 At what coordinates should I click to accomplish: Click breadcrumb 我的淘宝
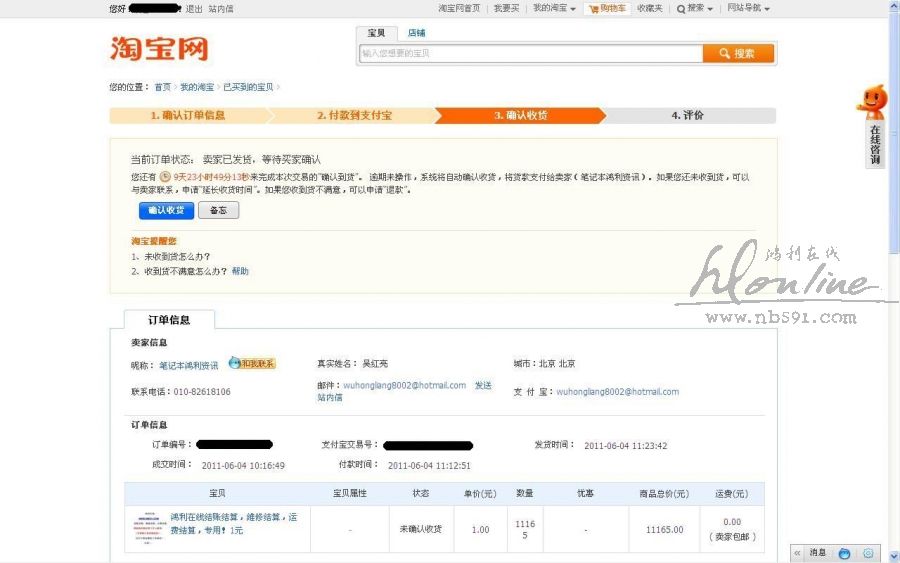pos(197,87)
